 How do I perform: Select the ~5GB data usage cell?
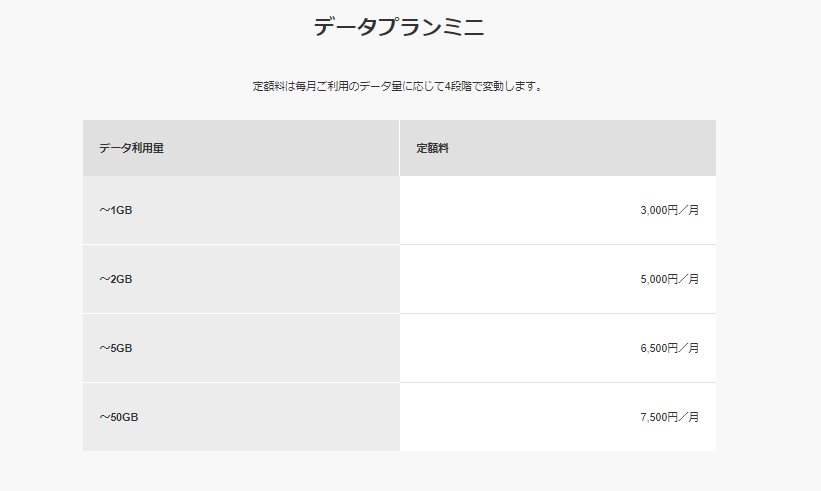[x=241, y=349]
